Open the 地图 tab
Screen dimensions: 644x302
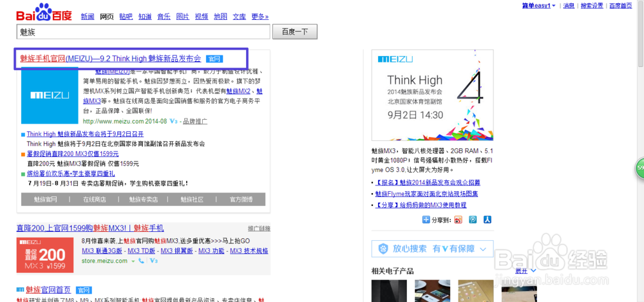[220, 17]
